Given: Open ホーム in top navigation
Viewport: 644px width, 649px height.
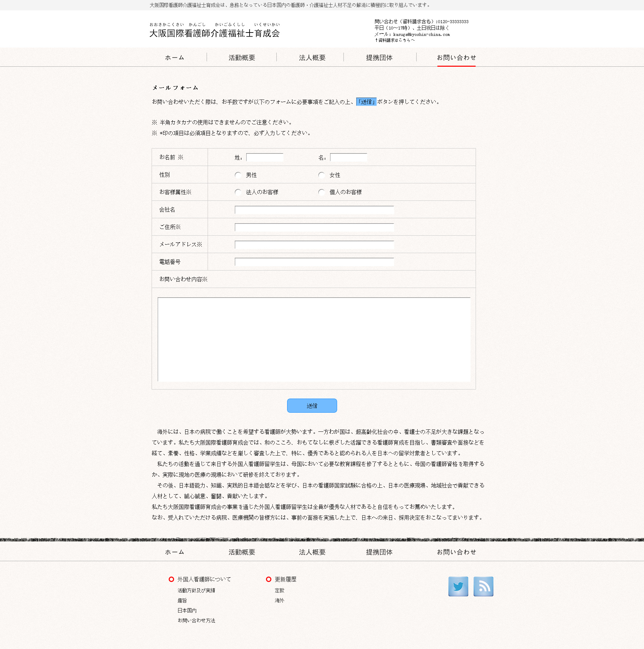Looking at the screenshot, I should 174,58.
